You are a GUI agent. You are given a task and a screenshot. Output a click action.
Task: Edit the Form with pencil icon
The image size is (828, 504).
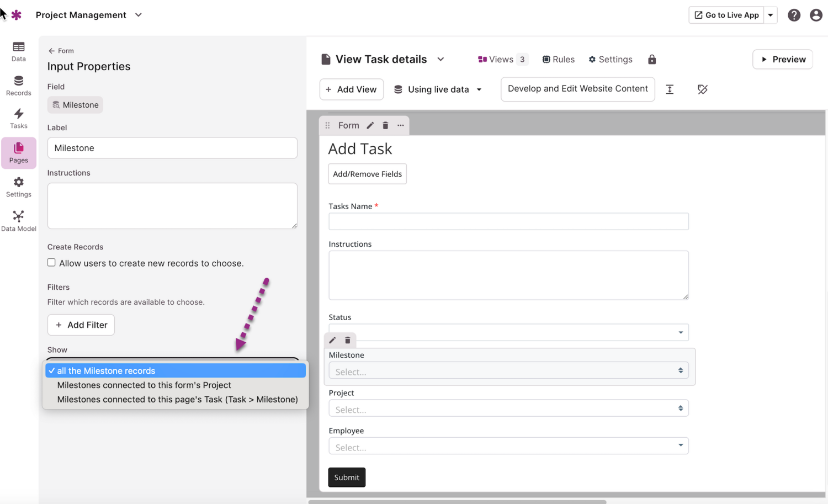(370, 125)
